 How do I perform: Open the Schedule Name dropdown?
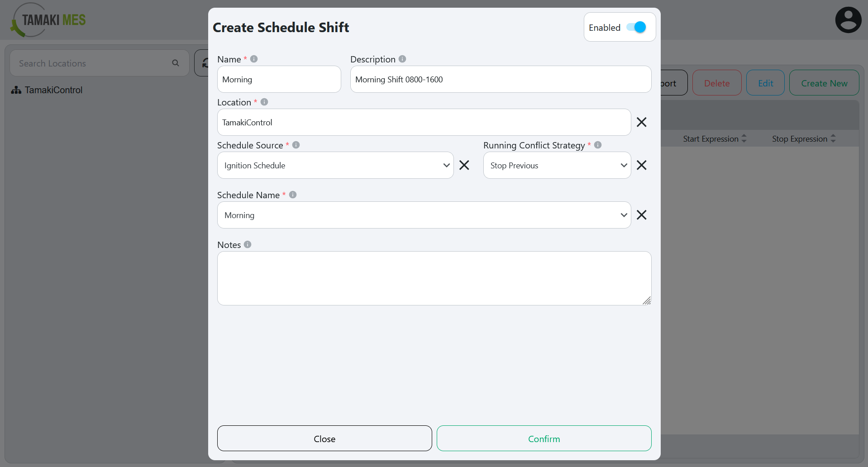pos(424,215)
